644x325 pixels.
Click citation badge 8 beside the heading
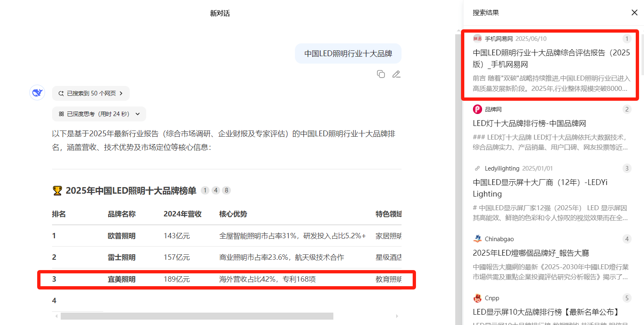226,190
